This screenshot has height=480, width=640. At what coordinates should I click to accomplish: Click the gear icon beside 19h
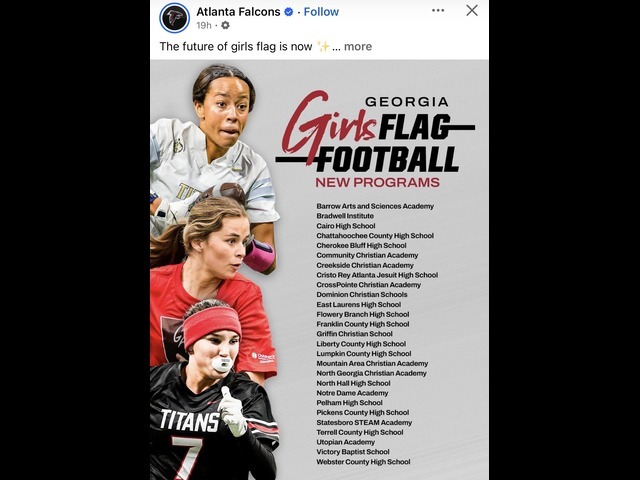(x=225, y=25)
